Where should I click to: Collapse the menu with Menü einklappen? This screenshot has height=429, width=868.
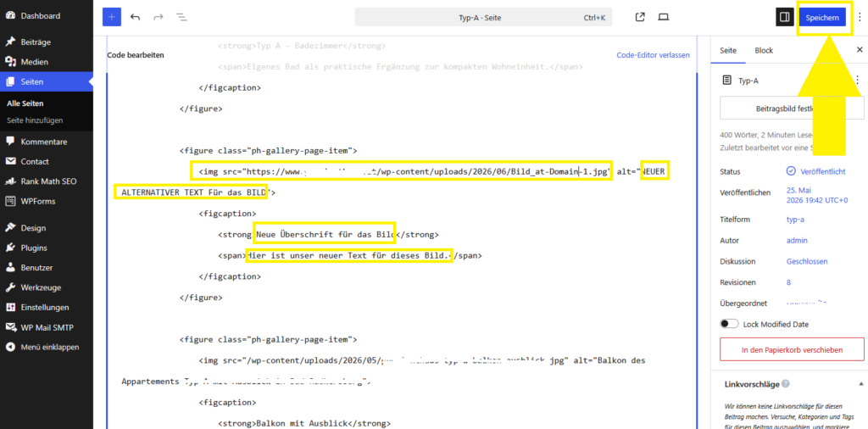point(47,347)
